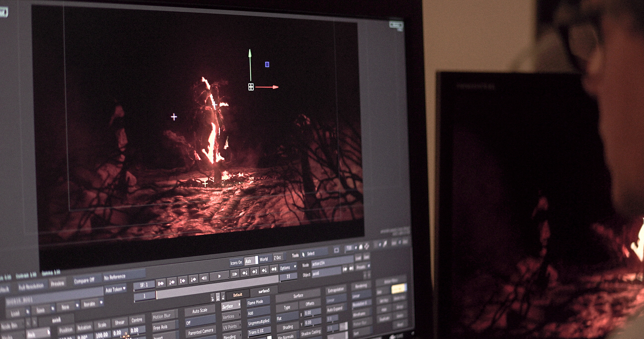
Task: Go to the next keyframe
Action: [x=264, y=271]
